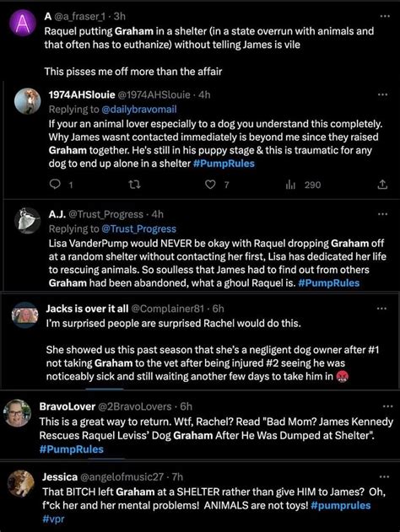Open more options on 1974AHSlouie's tweet

(x=382, y=94)
